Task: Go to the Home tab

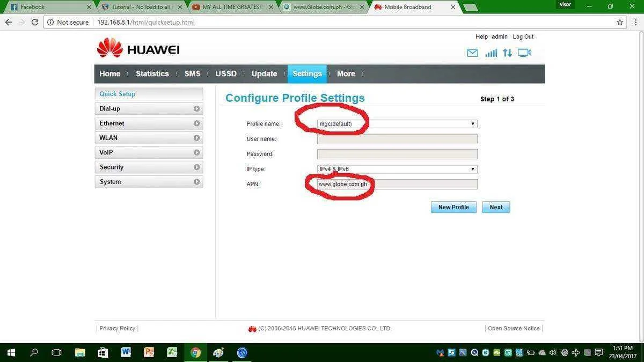Action: [x=109, y=74]
